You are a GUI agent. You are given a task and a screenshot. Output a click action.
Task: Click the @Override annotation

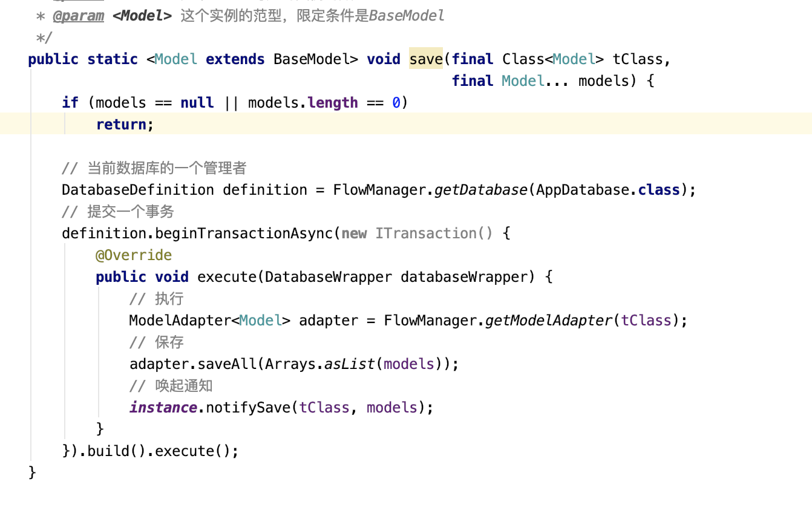[134, 255]
